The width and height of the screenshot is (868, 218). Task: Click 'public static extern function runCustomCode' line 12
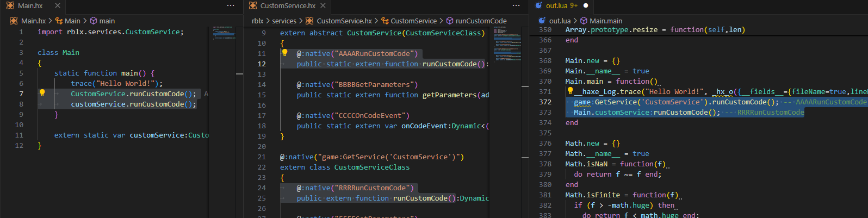pyautogui.click(x=392, y=64)
